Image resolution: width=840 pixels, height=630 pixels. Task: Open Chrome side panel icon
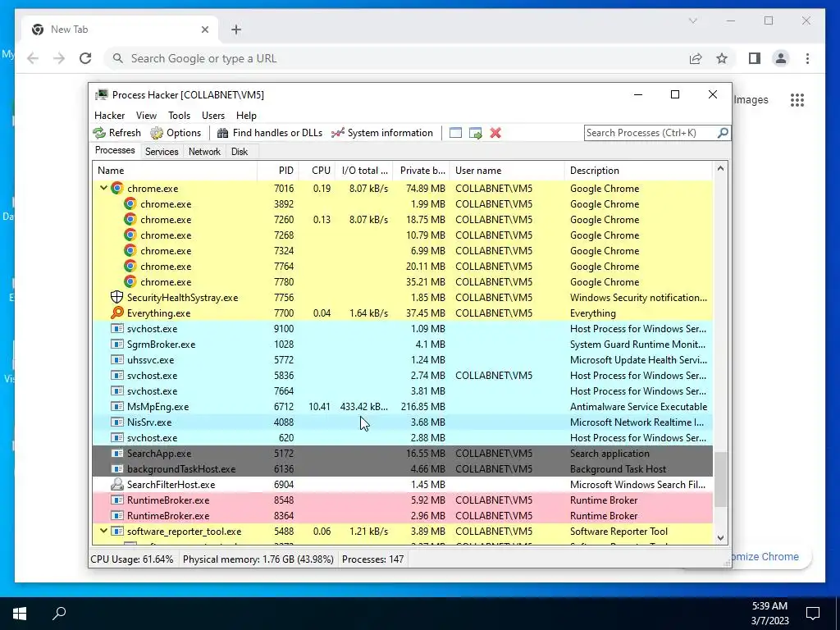pos(755,58)
